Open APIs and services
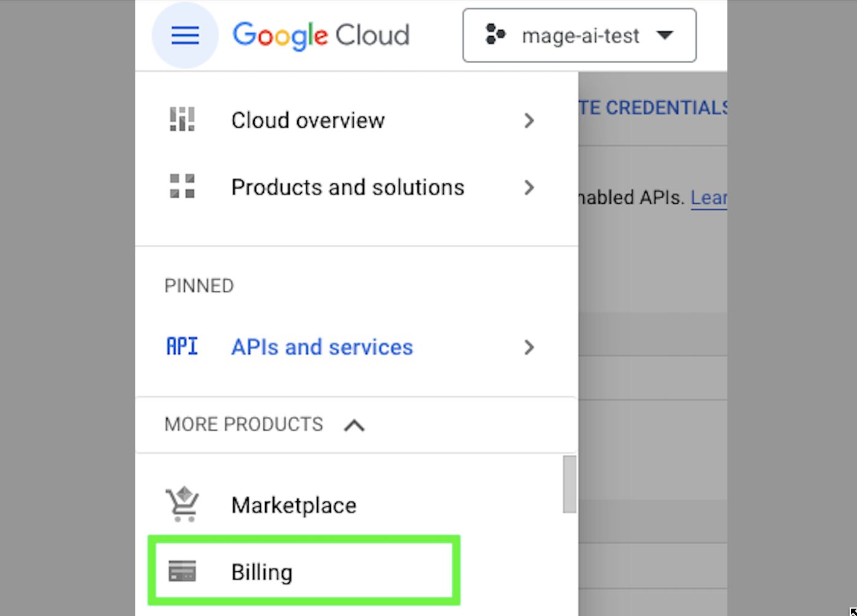Image resolution: width=857 pixels, height=616 pixels. pyautogui.click(x=357, y=347)
